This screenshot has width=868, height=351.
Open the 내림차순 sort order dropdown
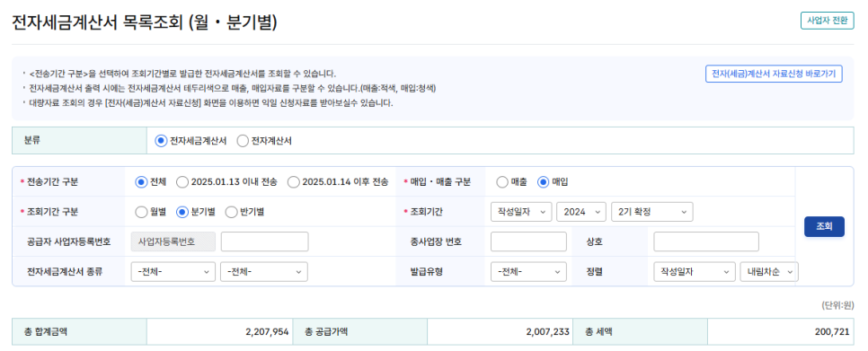[x=769, y=272]
